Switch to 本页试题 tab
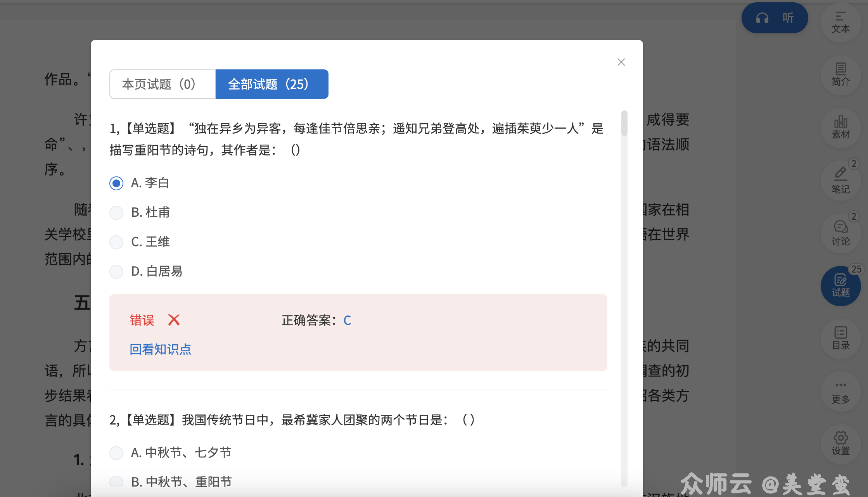This screenshot has width=868, height=497. coord(162,84)
